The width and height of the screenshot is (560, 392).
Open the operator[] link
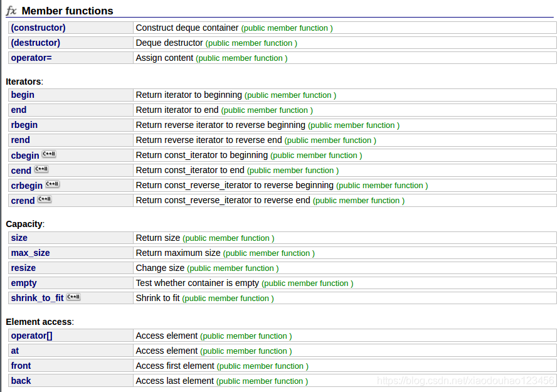31,336
